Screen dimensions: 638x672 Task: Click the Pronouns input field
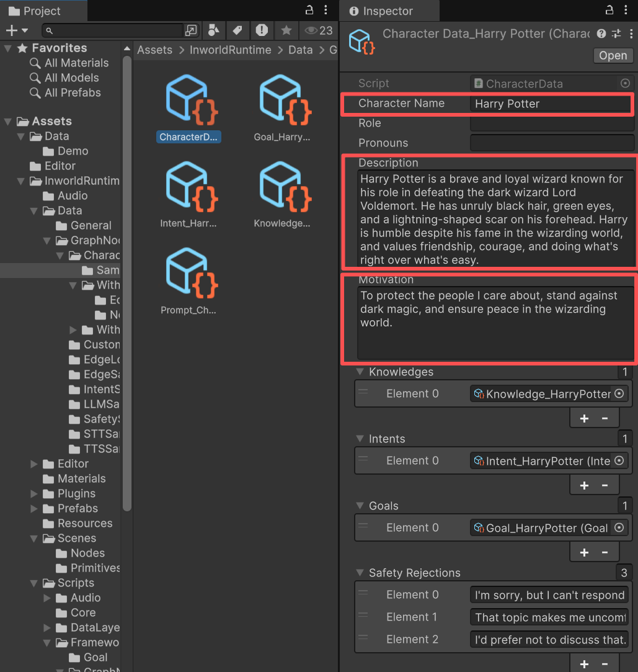click(552, 143)
